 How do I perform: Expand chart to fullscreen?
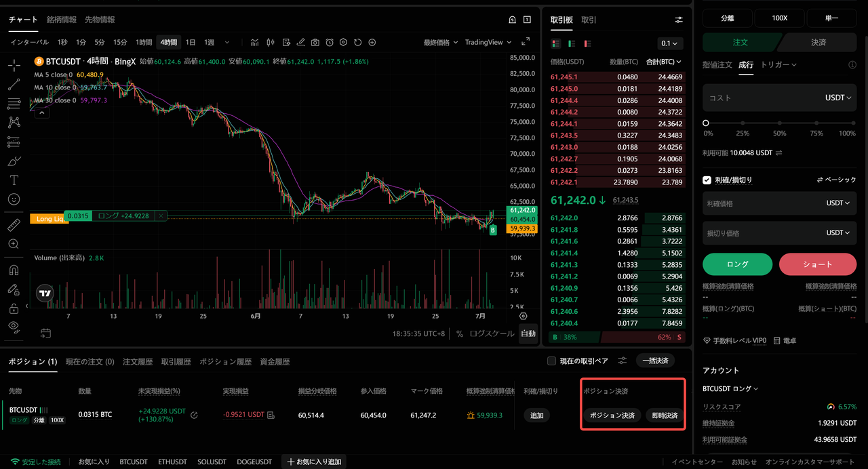(526, 42)
